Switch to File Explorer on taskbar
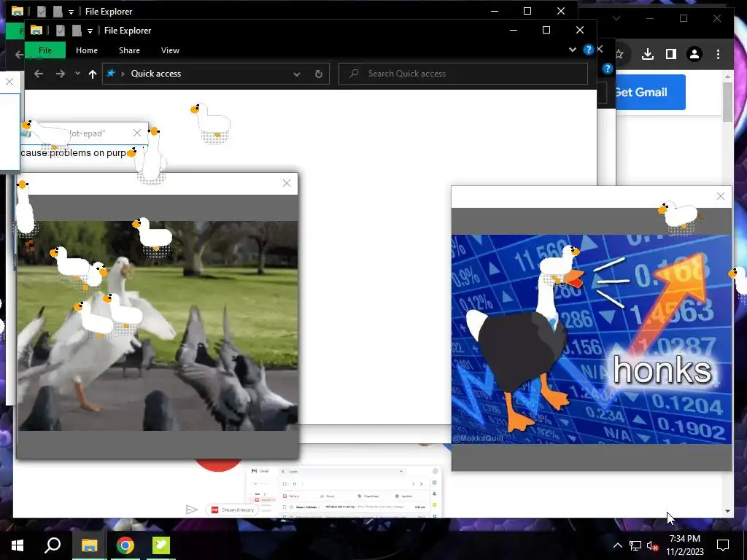The height and width of the screenshot is (560, 747). click(89, 545)
